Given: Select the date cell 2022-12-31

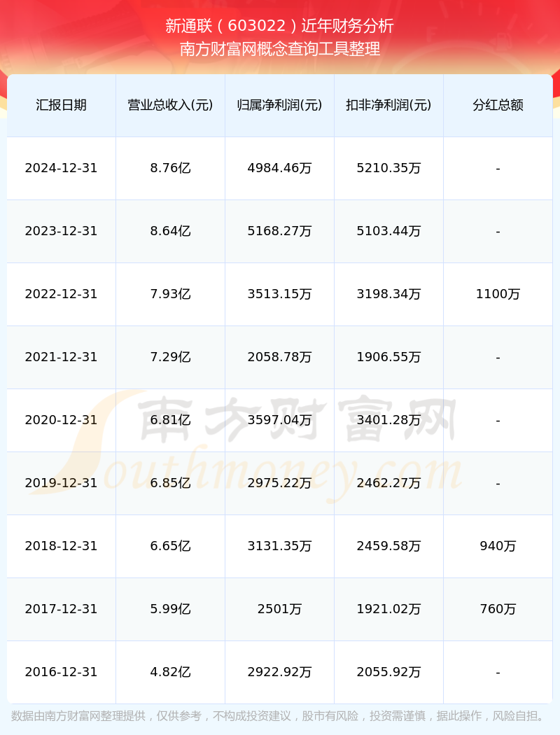Looking at the screenshot, I should (x=61, y=294).
